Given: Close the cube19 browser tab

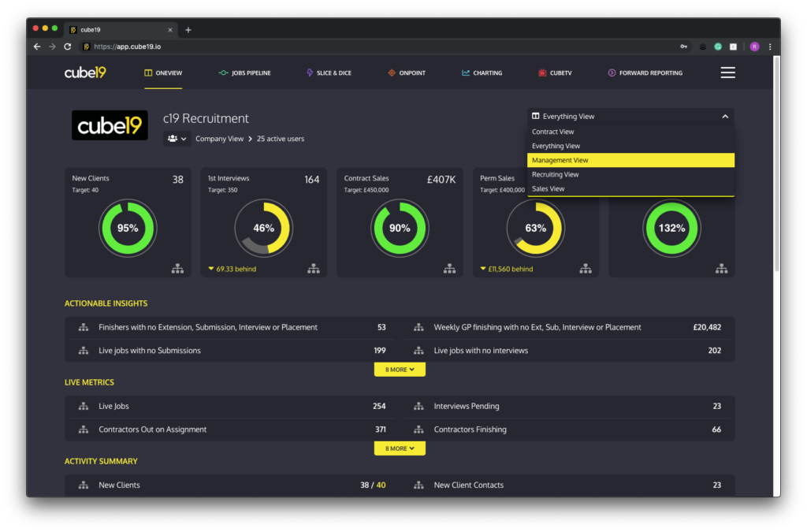Looking at the screenshot, I should pyautogui.click(x=170, y=30).
